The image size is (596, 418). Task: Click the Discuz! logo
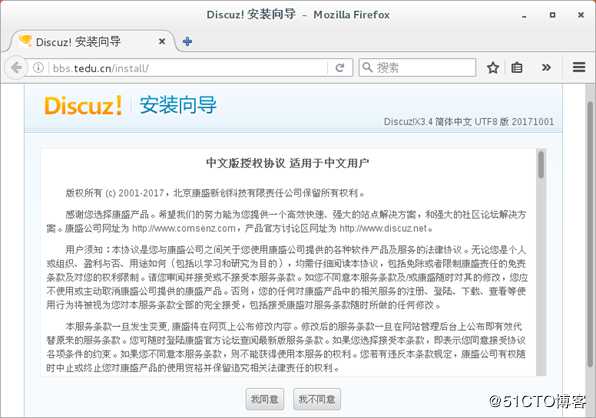click(83, 105)
